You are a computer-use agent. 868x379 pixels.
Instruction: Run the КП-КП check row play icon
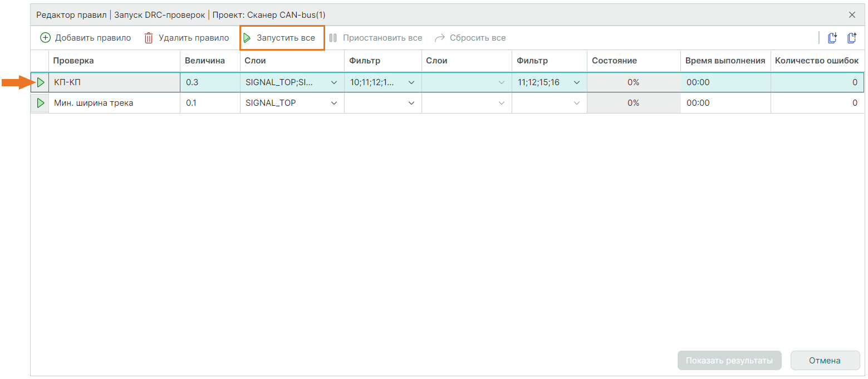(x=40, y=82)
